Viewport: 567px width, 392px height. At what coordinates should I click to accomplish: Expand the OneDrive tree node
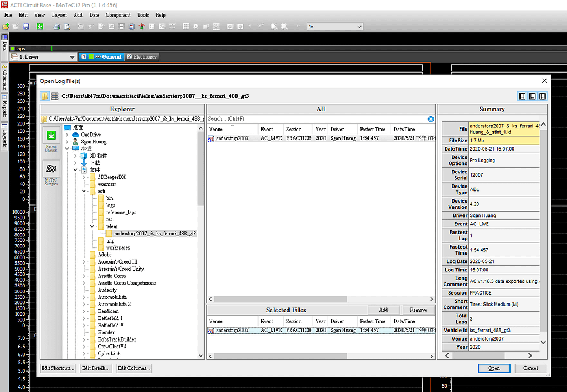[68, 135]
